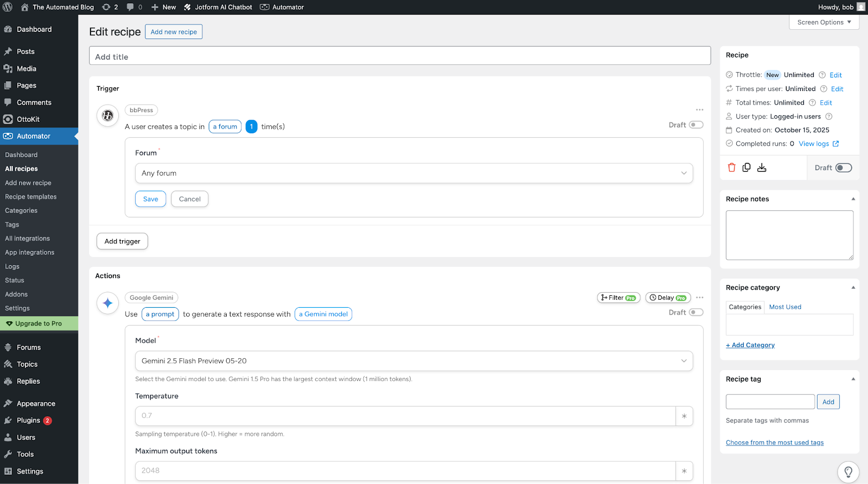Click the Google Gemini action icon
868x484 pixels.
tap(107, 303)
